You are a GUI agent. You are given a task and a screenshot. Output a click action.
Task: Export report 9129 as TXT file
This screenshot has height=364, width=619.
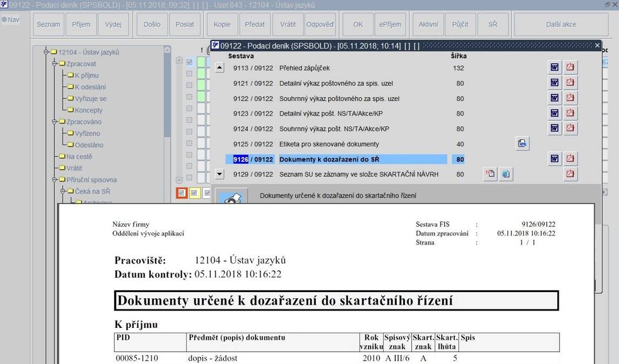click(490, 174)
